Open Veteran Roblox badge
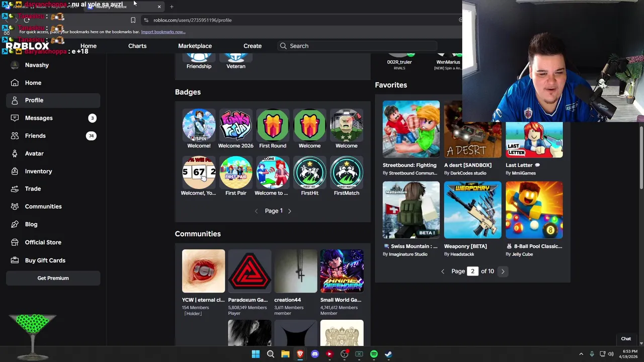 [235, 62]
